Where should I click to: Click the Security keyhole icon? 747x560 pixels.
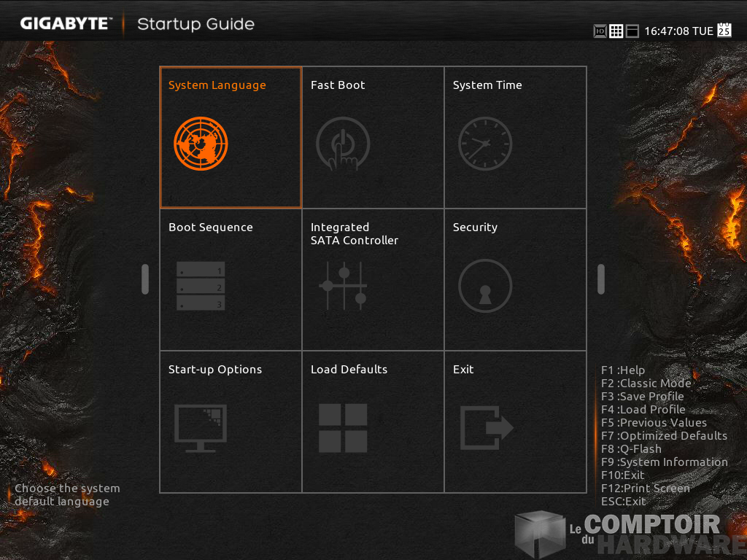(485, 286)
